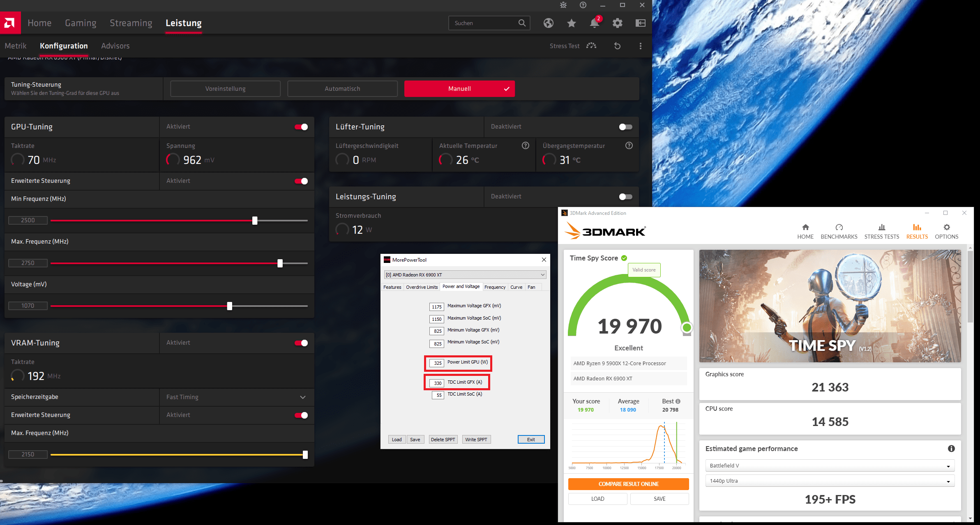Switch to the Frequency tab in MorePowerTool
The width and height of the screenshot is (980, 525).
click(x=495, y=287)
